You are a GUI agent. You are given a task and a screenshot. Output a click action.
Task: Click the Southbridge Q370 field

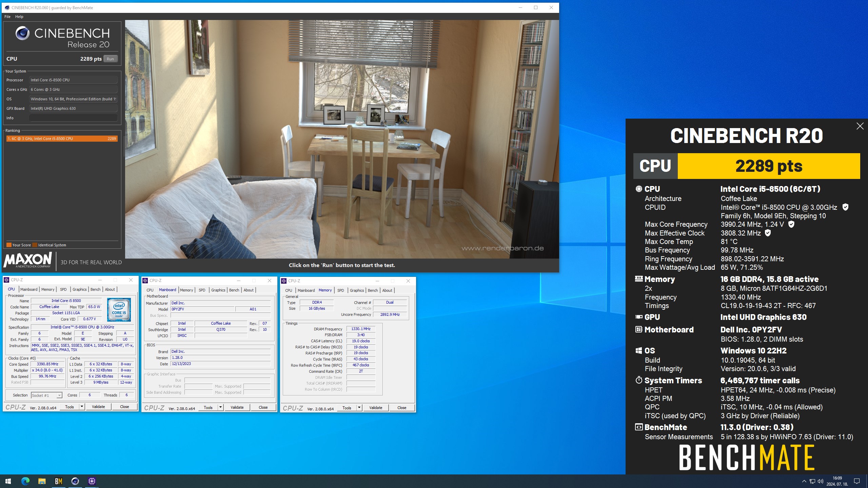point(221,330)
